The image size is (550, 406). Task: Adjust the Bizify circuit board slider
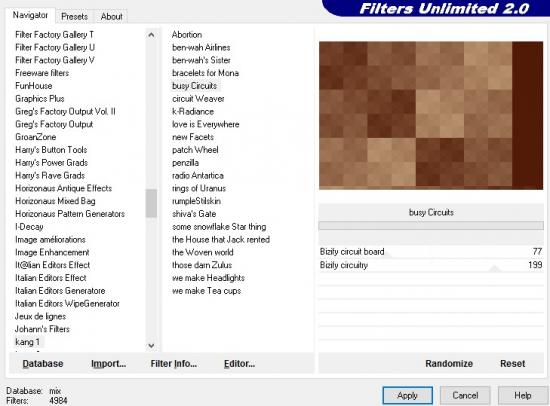[x=431, y=252]
